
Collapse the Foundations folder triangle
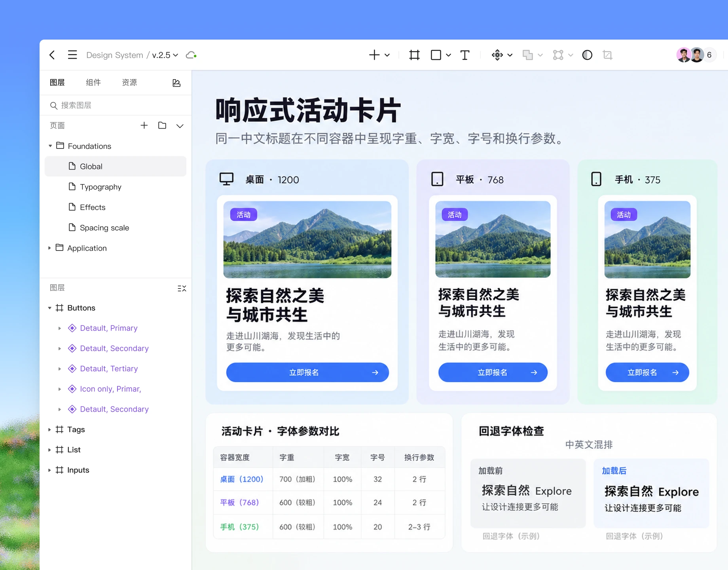50,146
